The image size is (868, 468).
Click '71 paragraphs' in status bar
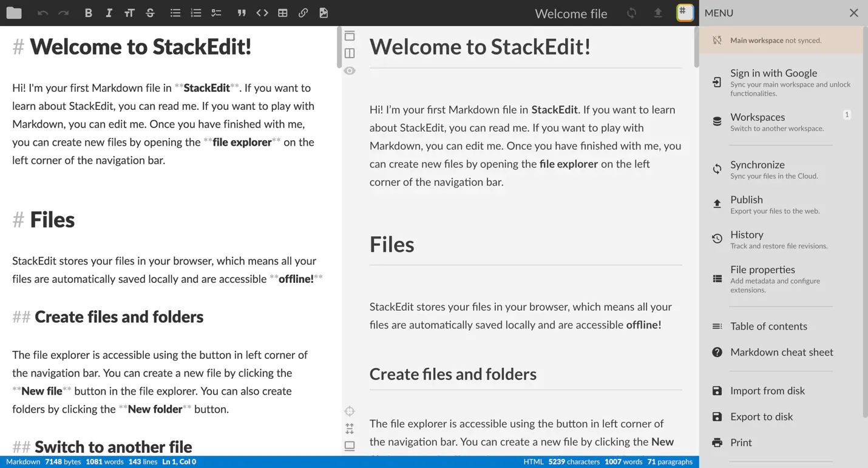click(670, 462)
